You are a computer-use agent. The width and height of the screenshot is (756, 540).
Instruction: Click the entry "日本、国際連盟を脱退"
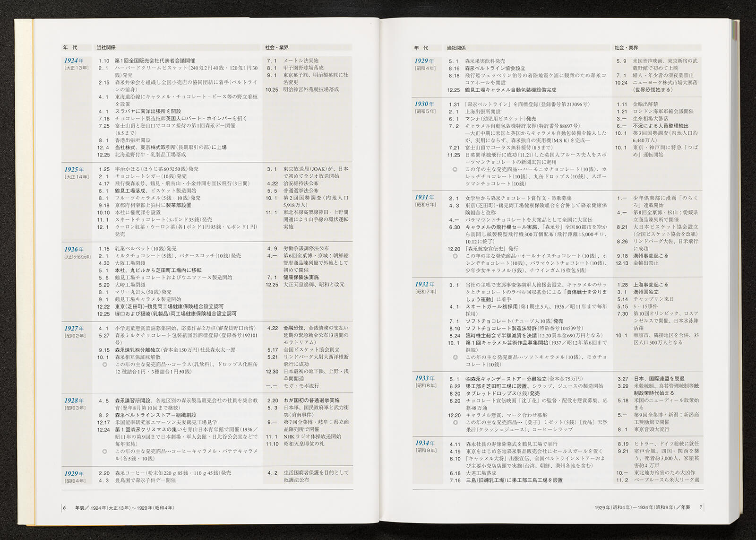[659, 379]
